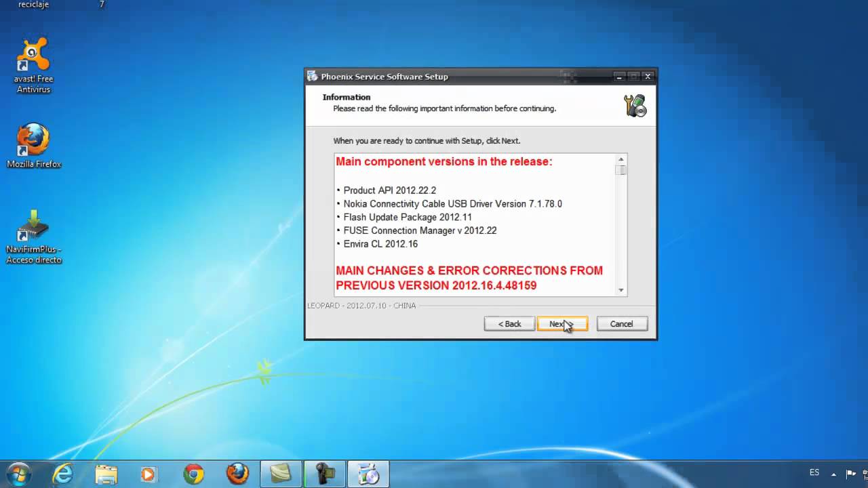
Task: Switch to the green notepad taskbar app
Action: pyautogui.click(x=281, y=474)
